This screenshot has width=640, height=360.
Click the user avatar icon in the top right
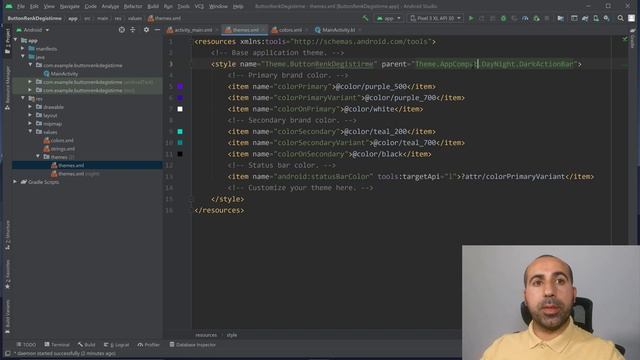click(631, 18)
